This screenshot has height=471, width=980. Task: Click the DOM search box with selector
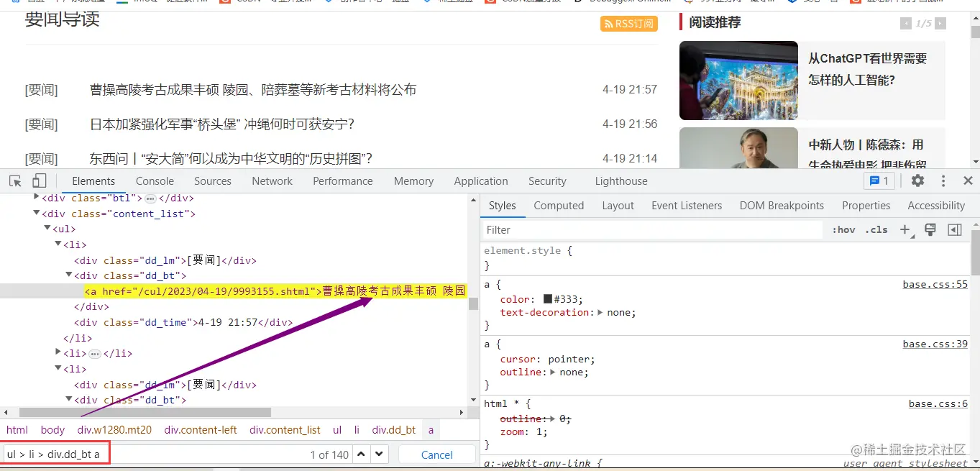[155, 454]
